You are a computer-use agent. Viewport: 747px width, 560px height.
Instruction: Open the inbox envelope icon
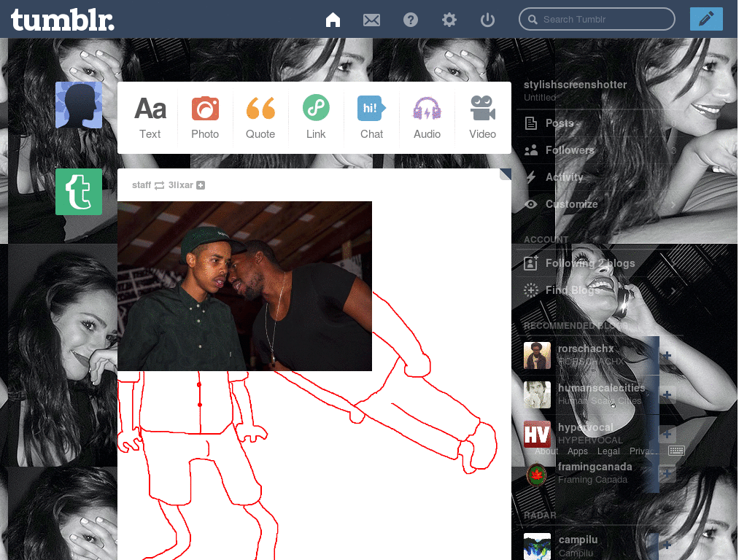click(x=371, y=20)
